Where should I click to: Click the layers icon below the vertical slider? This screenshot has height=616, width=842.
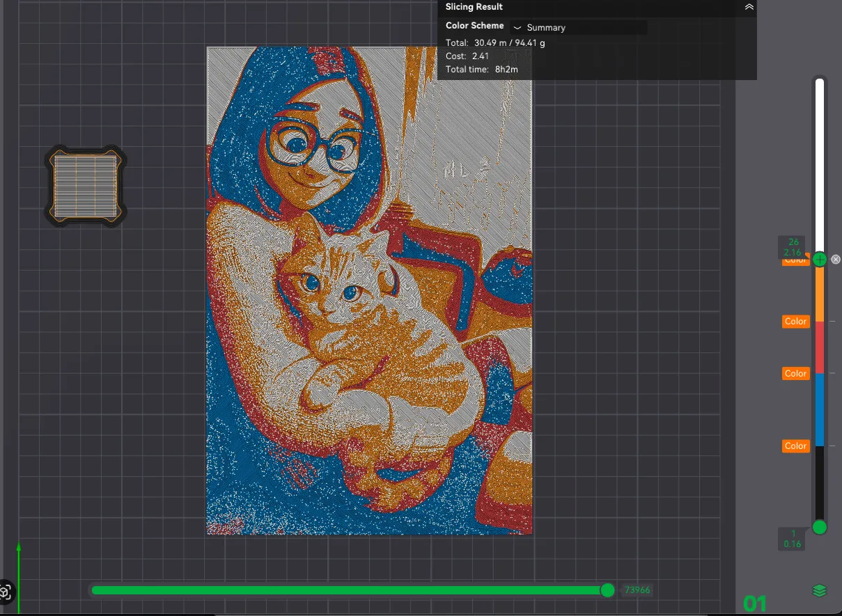tap(820, 590)
